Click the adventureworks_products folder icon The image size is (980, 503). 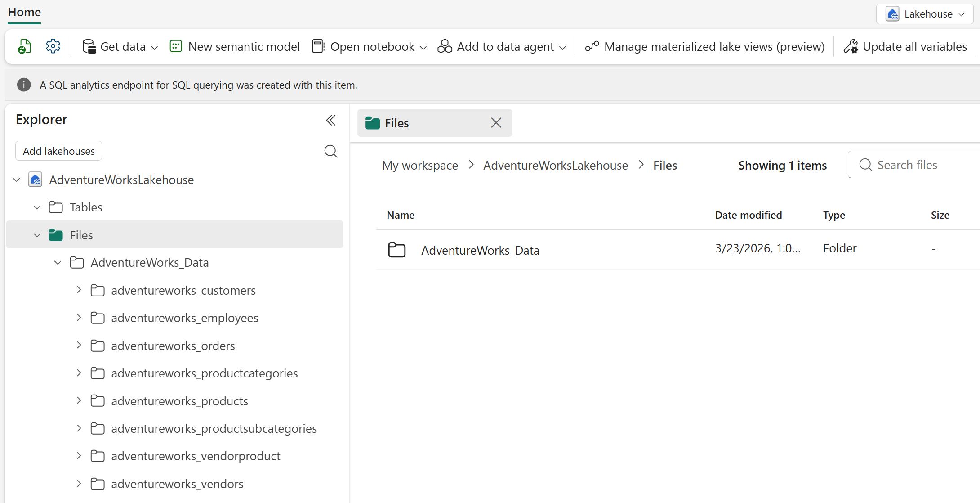coord(98,401)
